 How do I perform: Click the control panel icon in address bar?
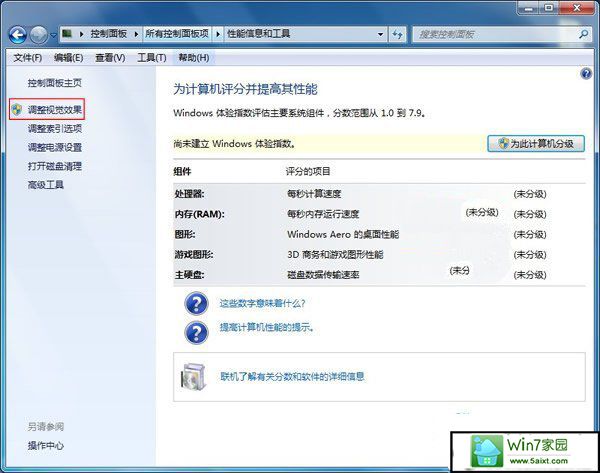coord(67,34)
